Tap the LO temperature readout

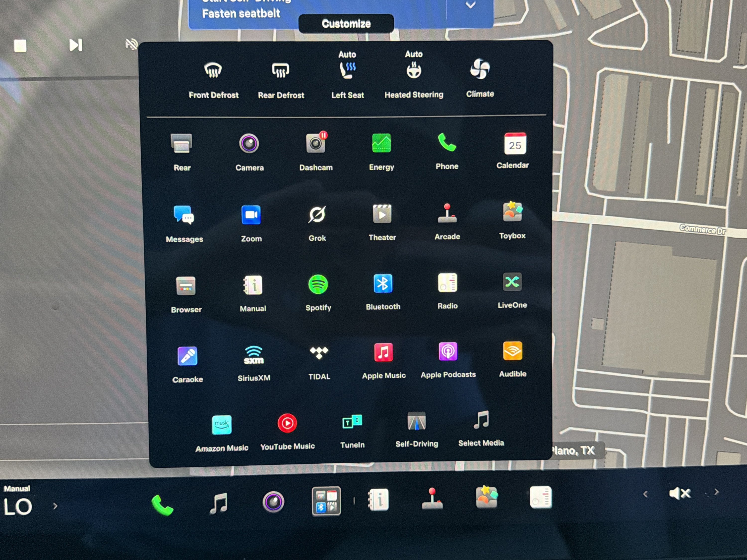click(x=18, y=507)
